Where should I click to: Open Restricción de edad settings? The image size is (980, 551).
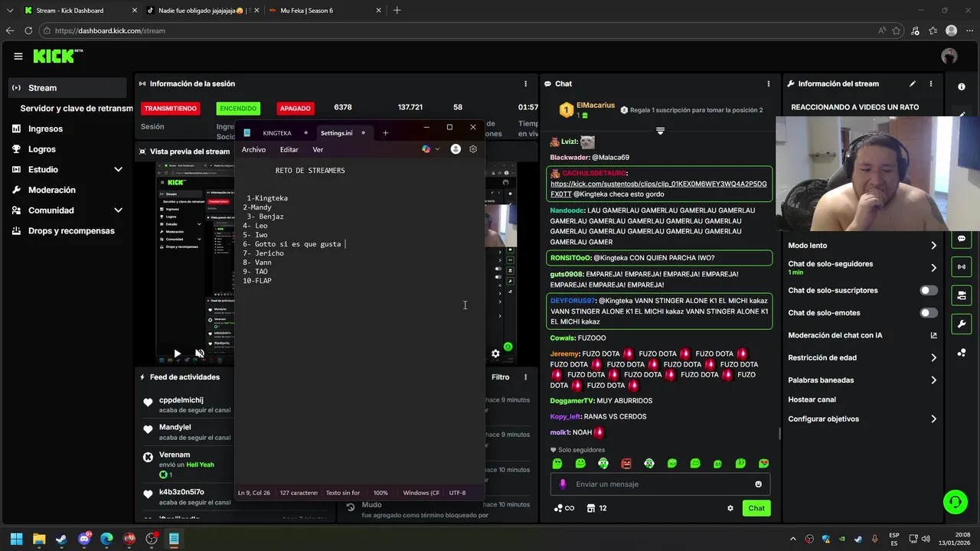coord(863,358)
